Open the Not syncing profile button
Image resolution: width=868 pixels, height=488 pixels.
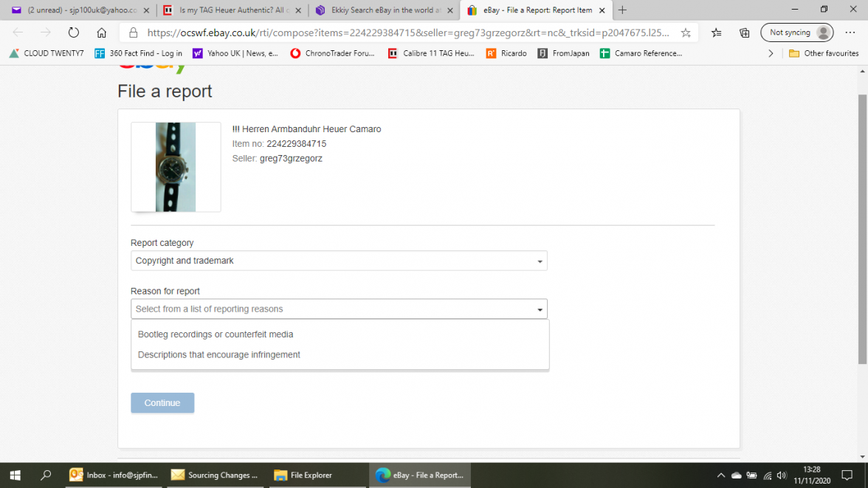[797, 32]
